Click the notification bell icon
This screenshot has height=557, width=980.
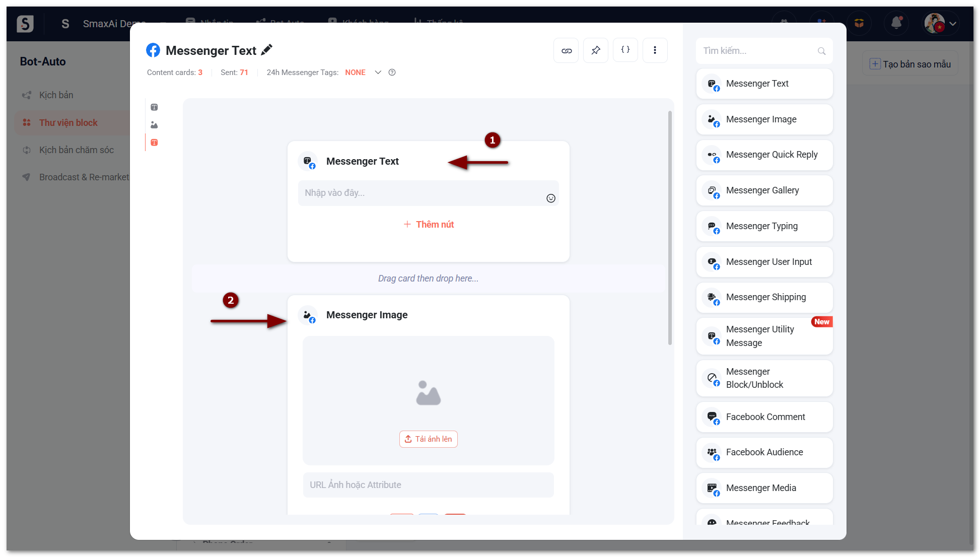tap(896, 23)
